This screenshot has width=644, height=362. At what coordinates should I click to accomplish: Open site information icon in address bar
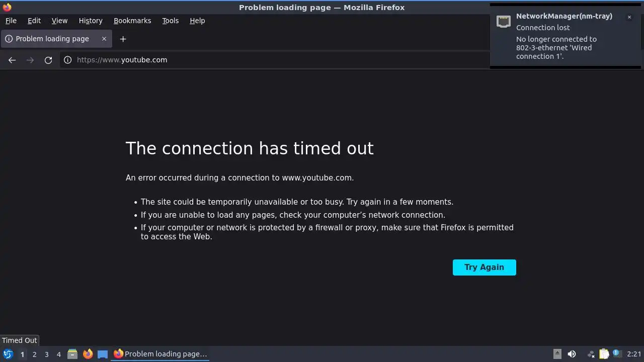67,60
